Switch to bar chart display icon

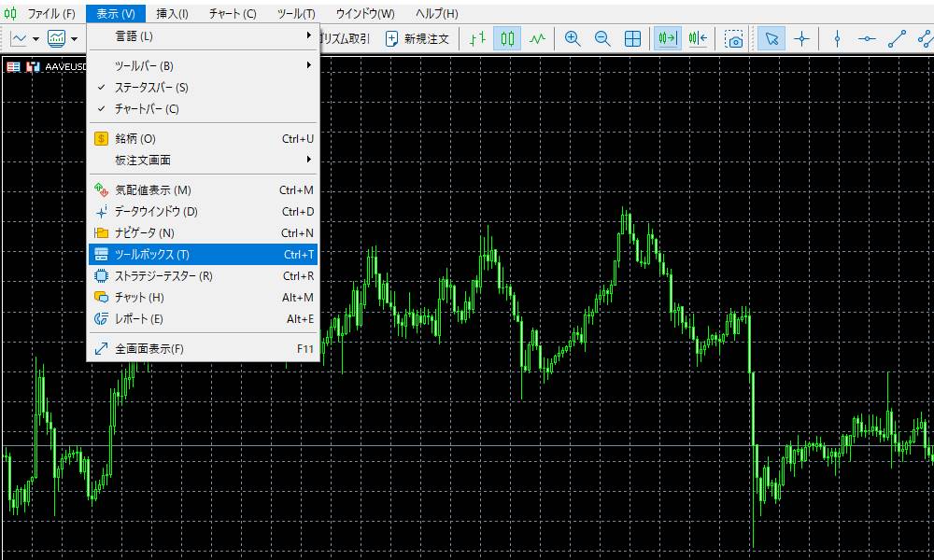pyautogui.click(x=477, y=39)
